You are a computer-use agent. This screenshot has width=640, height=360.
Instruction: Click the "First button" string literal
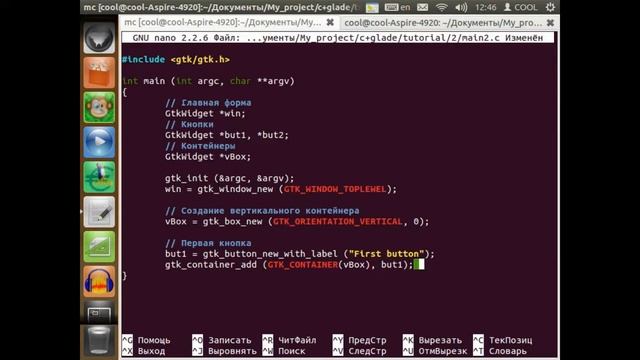(x=387, y=254)
